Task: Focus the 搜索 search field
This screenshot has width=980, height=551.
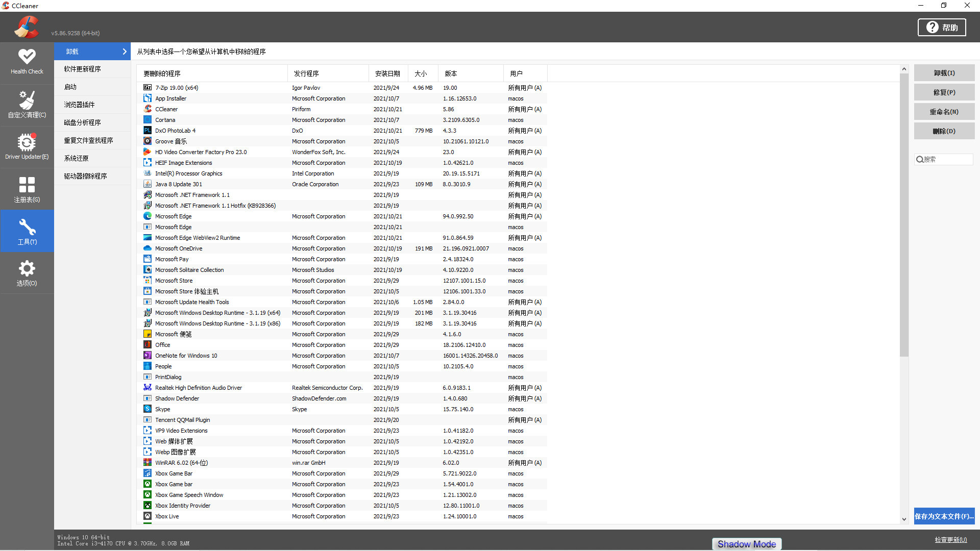Action: click(x=943, y=159)
